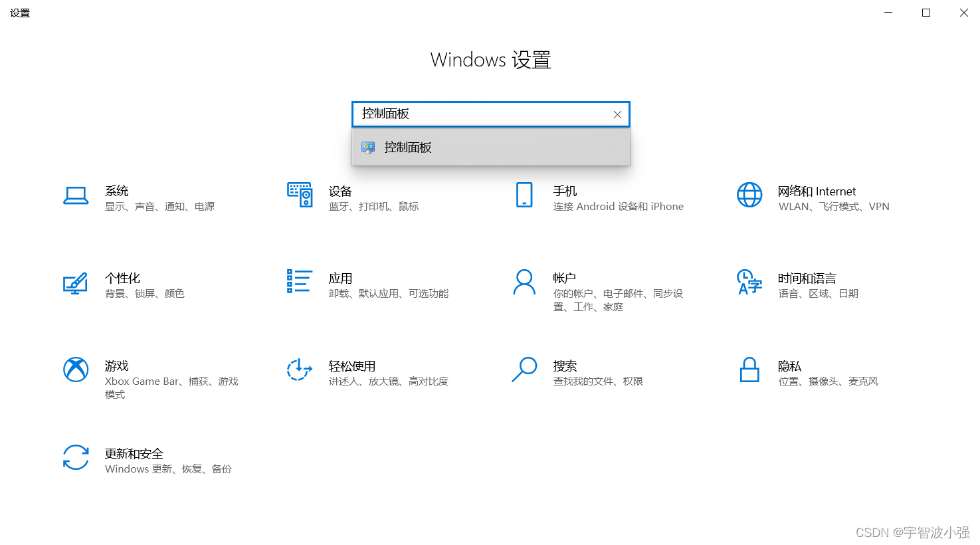Viewport: 980px width, 545px height.
Task: Click 连接 Android 设备和 iPhone text
Action: 619,207
